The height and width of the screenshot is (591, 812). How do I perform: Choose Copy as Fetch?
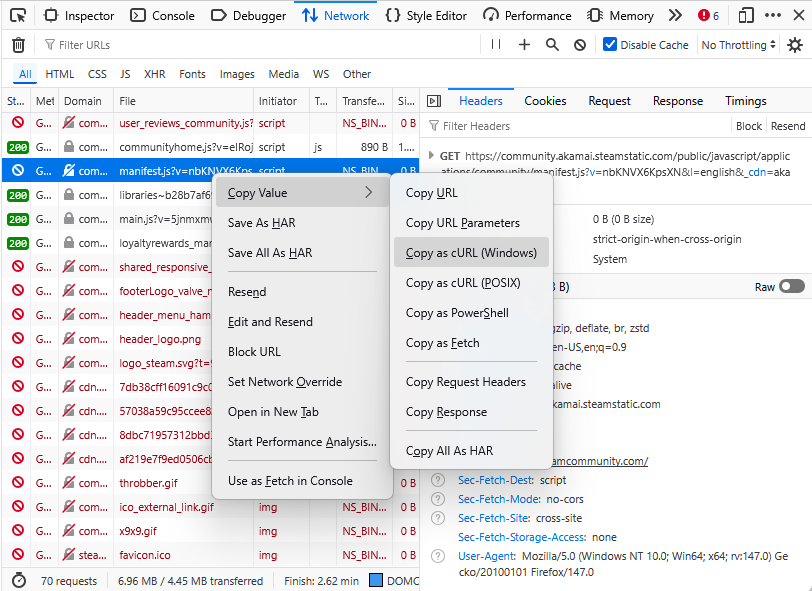point(471,343)
